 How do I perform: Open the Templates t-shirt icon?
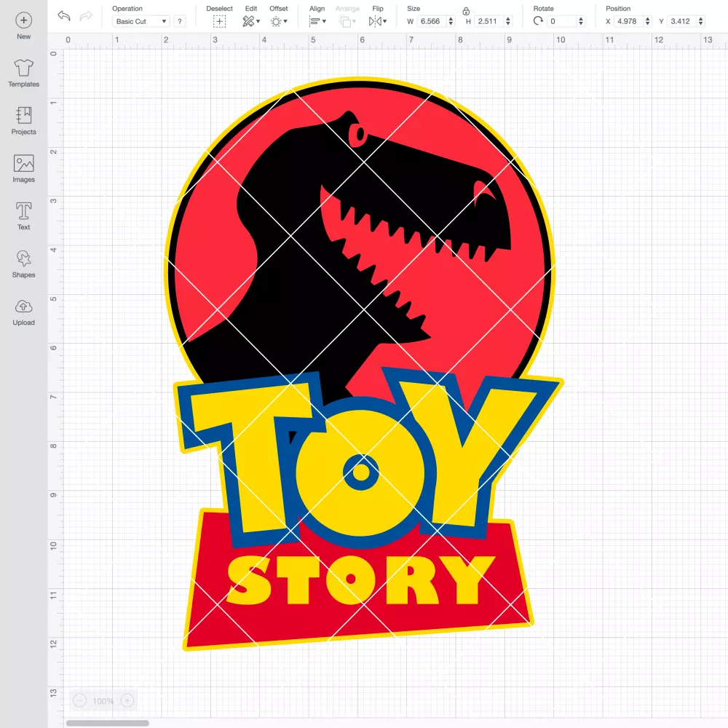[x=24, y=68]
